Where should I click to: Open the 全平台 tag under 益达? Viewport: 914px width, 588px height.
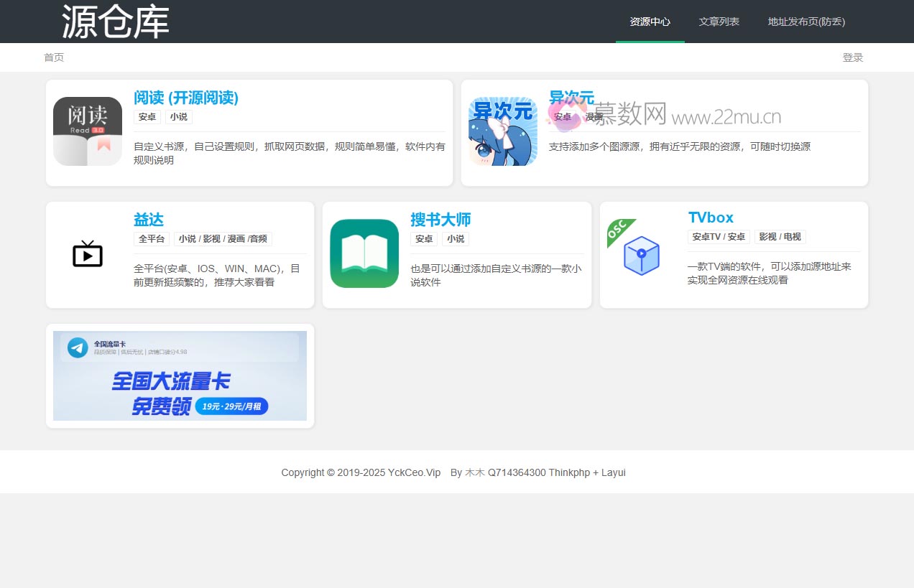click(x=151, y=238)
